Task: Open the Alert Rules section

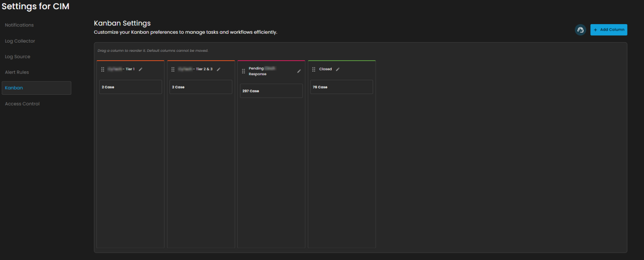Action: tap(17, 72)
